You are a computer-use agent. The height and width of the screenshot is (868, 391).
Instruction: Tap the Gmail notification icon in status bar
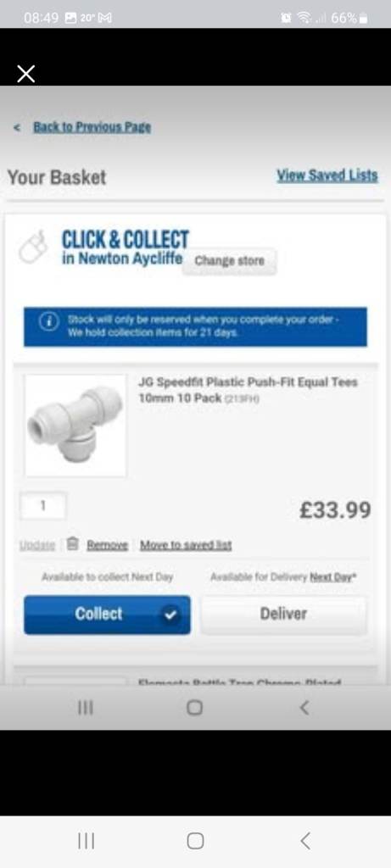(104, 18)
